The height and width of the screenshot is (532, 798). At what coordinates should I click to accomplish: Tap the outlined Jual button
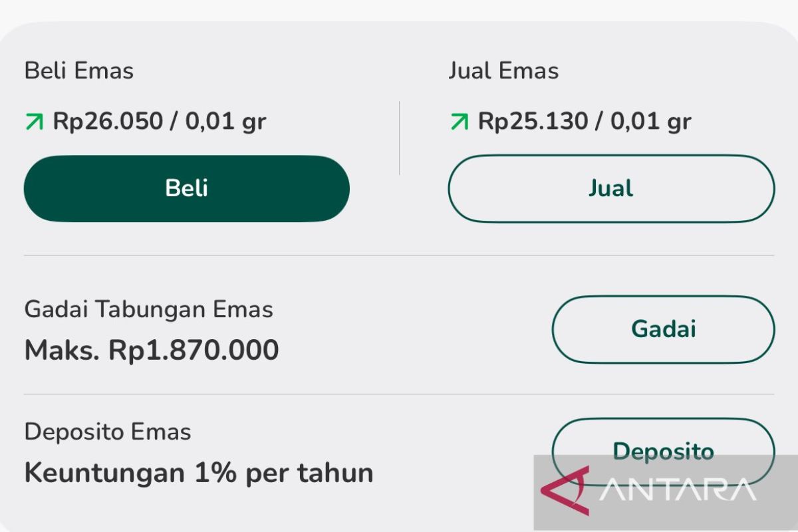click(x=611, y=189)
